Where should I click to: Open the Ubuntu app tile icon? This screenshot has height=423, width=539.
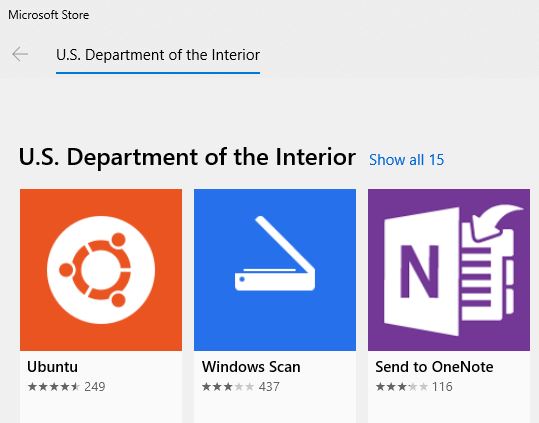click(x=101, y=270)
